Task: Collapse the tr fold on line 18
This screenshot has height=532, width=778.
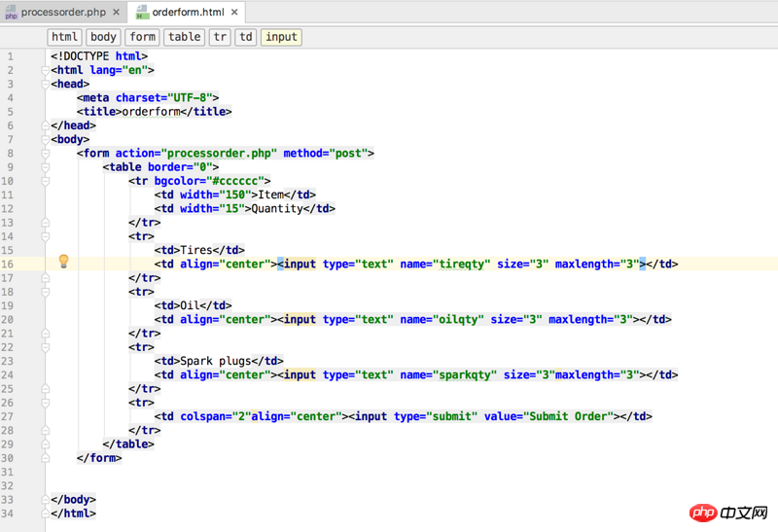Action: (x=45, y=293)
